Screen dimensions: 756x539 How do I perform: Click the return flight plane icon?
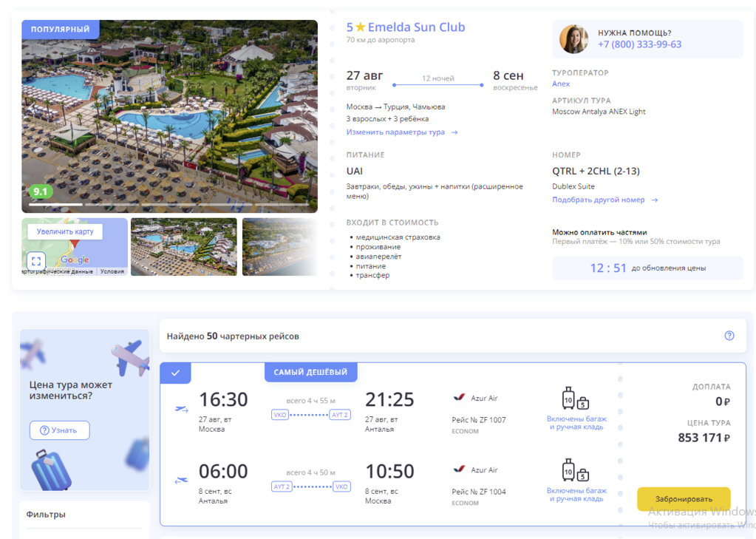[x=181, y=481]
